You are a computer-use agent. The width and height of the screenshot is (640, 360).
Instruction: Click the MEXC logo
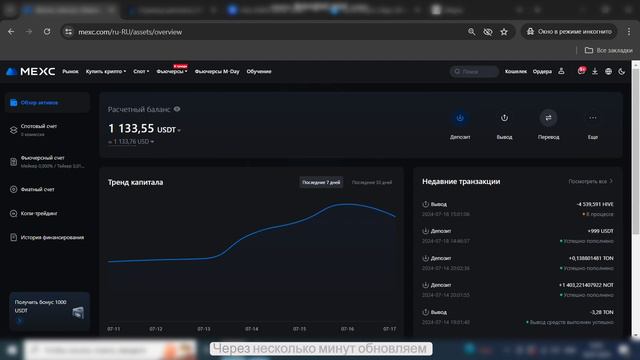coord(31,71)
